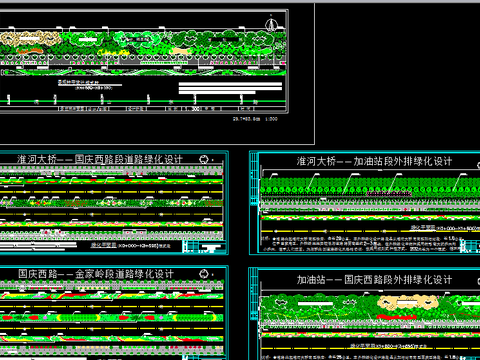The height and width of the screenshot is (360, 480).
Task: Select the title 加油站——国庆西路段外排绿化设计
Action: pyautogui.click(x=374, y=279)
